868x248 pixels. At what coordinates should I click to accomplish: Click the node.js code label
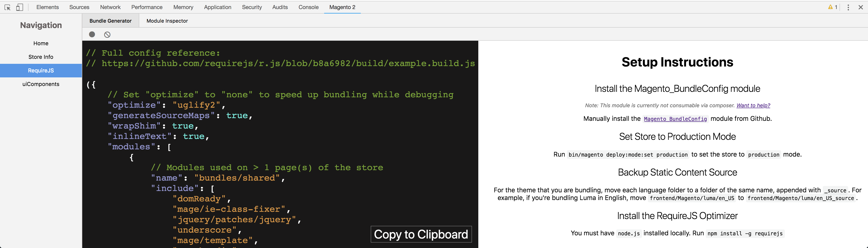pos(629,234)
